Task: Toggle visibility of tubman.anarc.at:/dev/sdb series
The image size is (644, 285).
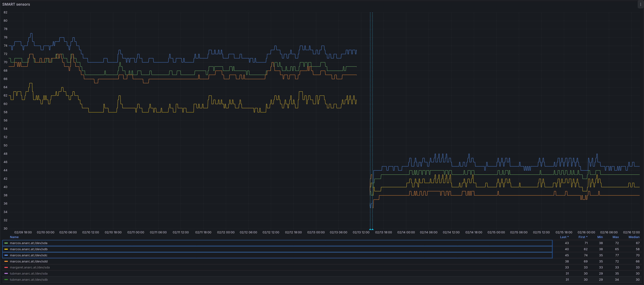Action: click(29, 280)
